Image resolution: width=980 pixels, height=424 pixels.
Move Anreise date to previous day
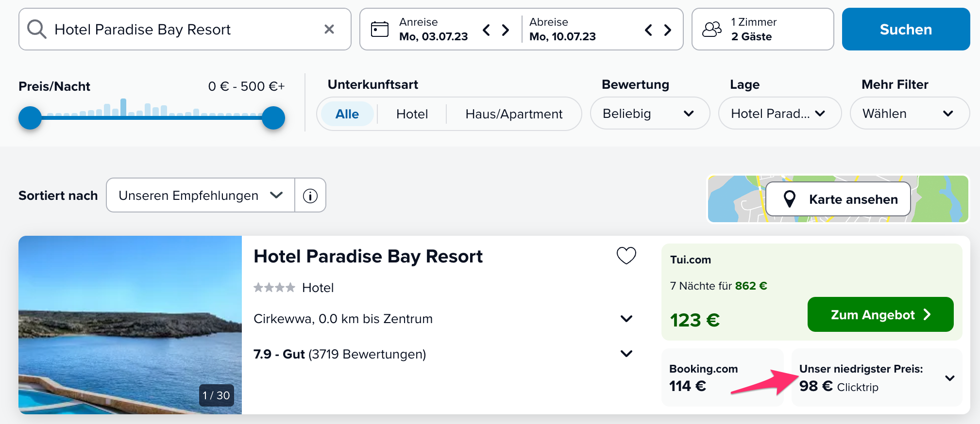(x=486, y=30)
